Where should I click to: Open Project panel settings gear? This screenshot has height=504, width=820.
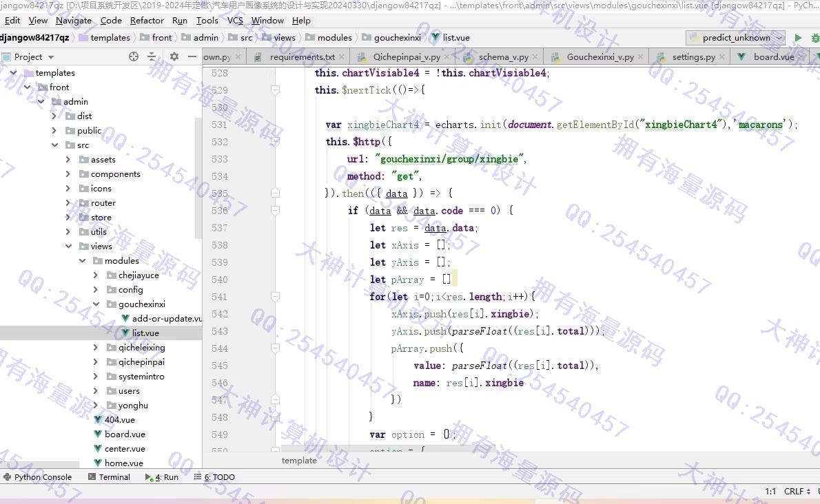point(174,56)
